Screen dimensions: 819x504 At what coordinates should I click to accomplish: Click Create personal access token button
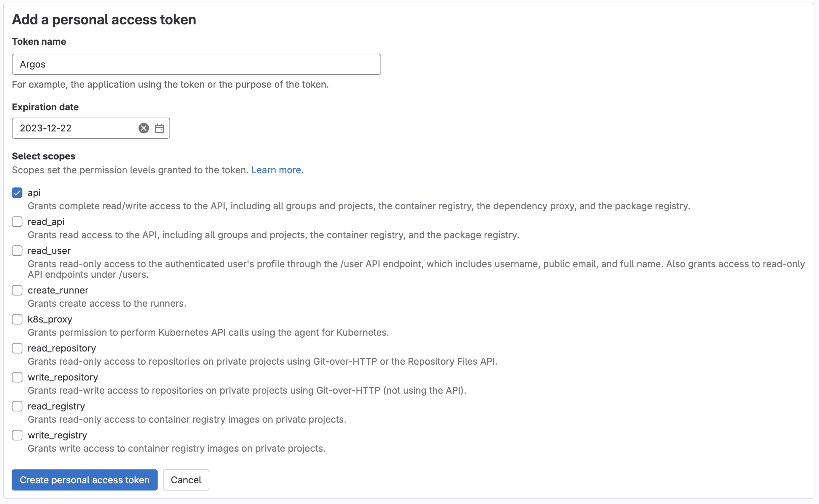[x=84, y=480]
